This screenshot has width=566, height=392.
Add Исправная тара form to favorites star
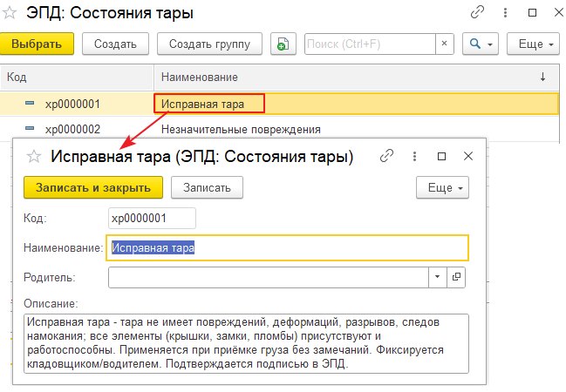(x=33, y=157)
